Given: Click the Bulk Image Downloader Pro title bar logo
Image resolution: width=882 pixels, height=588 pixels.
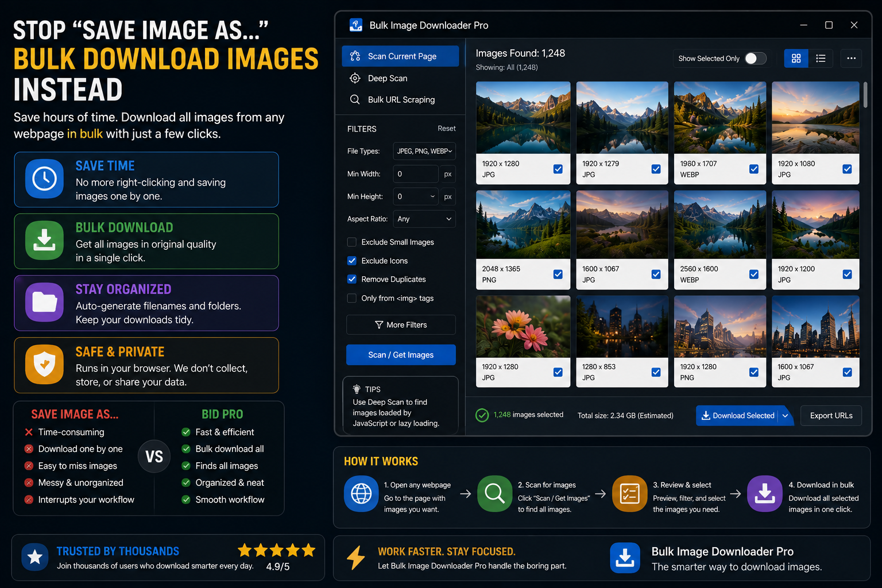Looking at the screenshot, I should (x=356, y=25).
